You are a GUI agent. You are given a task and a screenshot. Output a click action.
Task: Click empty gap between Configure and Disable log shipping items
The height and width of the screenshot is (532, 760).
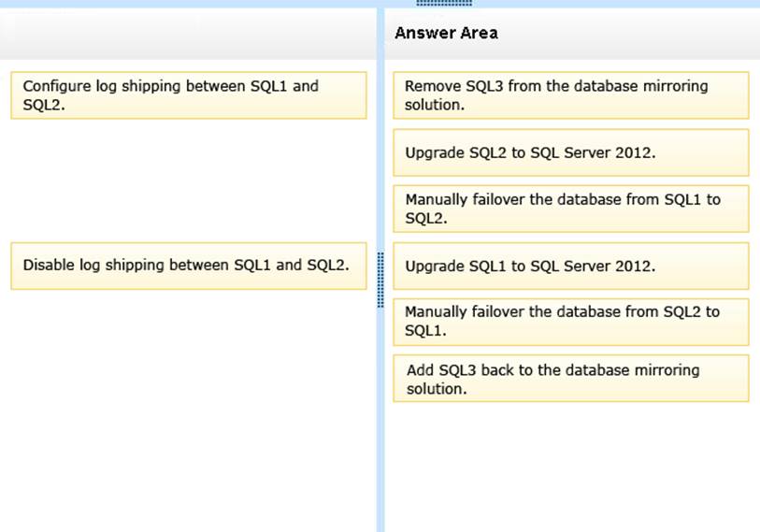(x=188, y=178)
